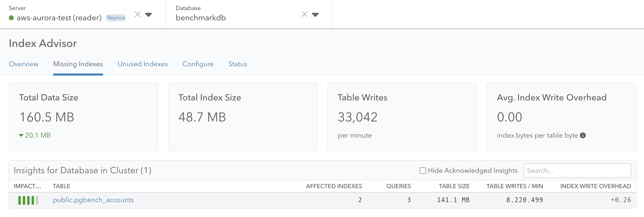Go to the Configure tab

pyautogui.click(x=198, y=64)
